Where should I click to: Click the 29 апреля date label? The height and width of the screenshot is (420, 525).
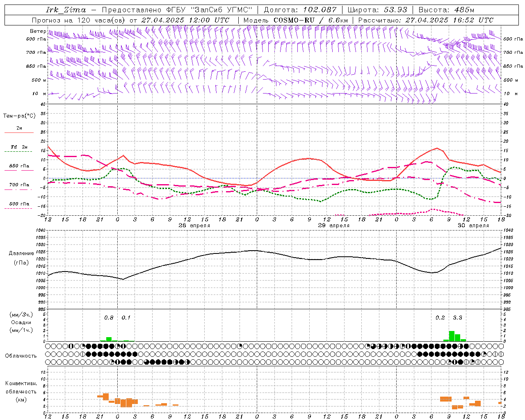(x=334, y=226)
